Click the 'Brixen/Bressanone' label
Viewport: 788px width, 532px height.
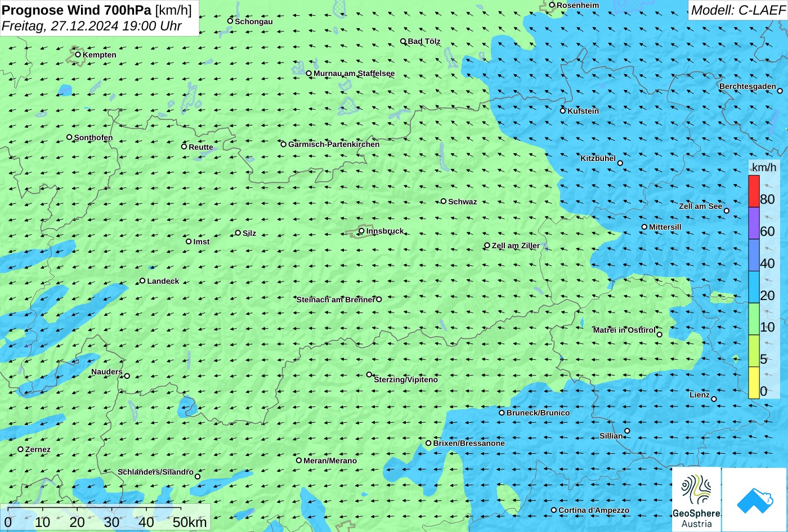pos(469,443)
